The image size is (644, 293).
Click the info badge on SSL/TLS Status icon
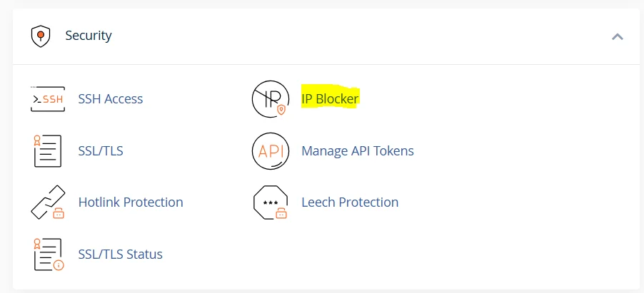pyautogui.click(x=59, y=265)
